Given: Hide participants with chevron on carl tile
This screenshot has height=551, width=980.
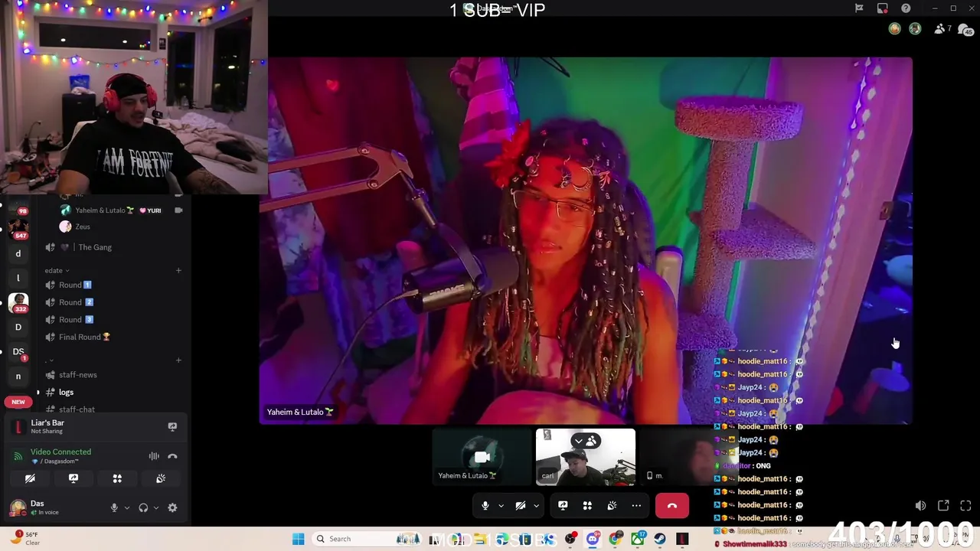Looking at the screenshot, I should pos(585,441).
